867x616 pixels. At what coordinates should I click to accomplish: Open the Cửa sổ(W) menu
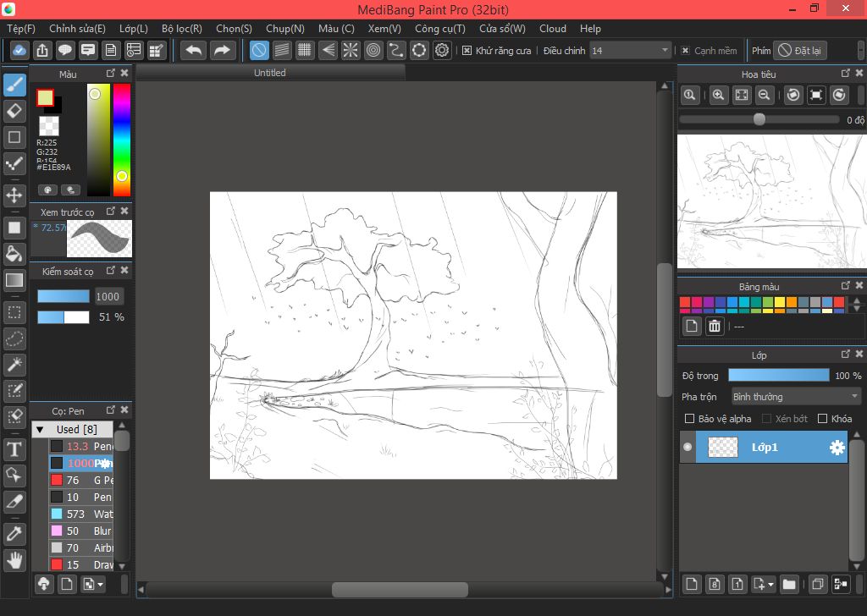pyautogui.click(x=502, y=29)
